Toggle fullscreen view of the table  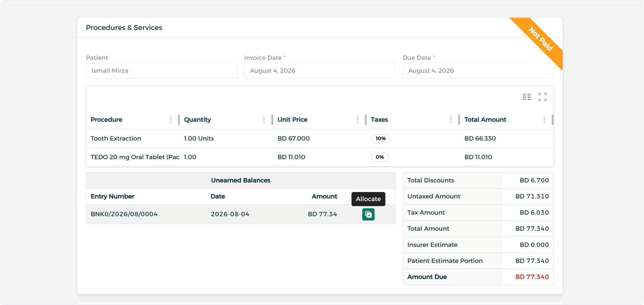542,97
